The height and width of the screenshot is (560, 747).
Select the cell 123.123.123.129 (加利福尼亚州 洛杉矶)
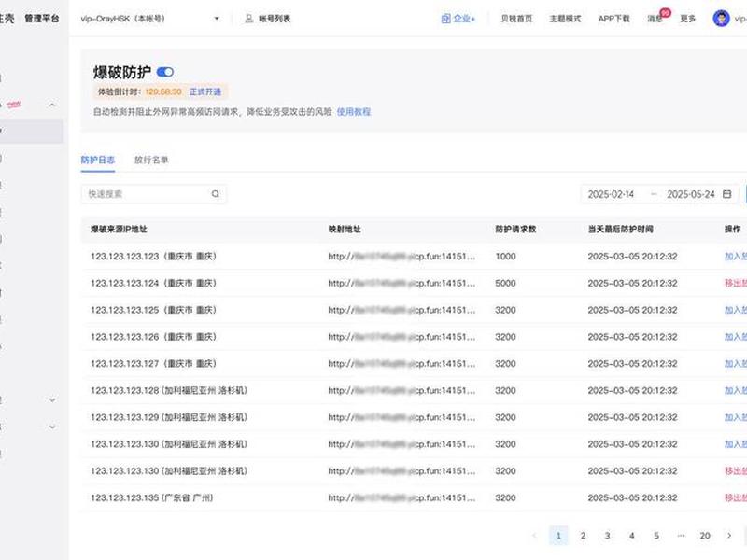click(169, 417)
